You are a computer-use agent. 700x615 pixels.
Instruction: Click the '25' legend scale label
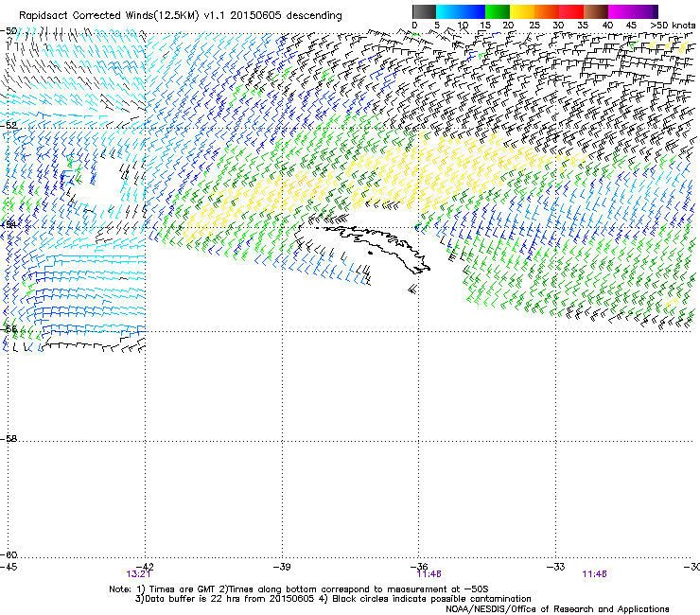534,26
